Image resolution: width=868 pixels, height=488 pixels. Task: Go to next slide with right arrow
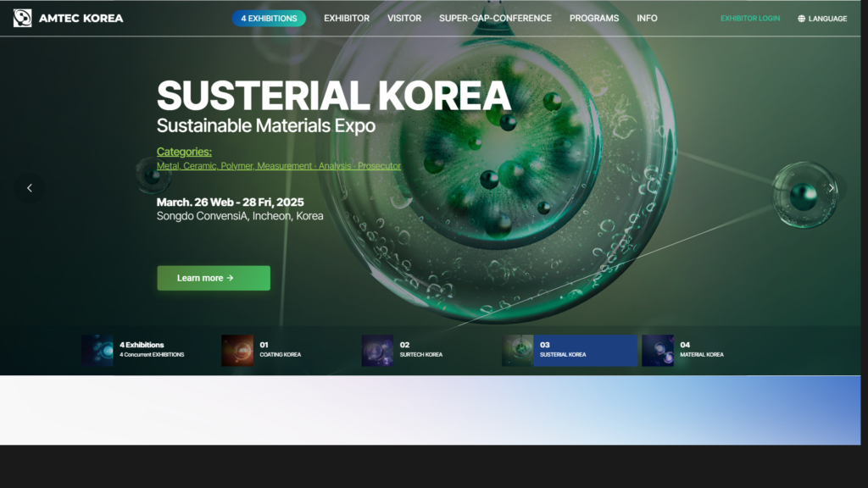[x=831, y=188]
